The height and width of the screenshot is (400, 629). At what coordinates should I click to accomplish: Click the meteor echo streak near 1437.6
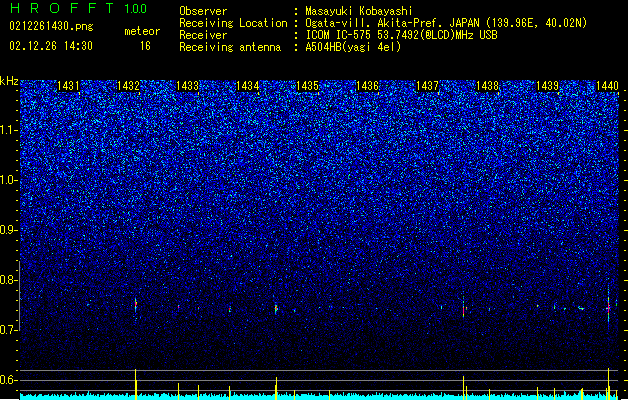463,308
